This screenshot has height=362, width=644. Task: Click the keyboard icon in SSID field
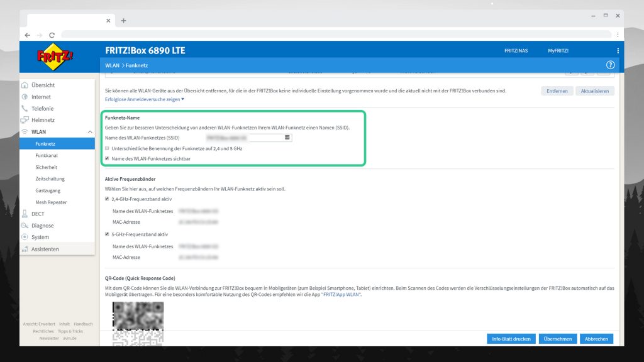(287, 138)
